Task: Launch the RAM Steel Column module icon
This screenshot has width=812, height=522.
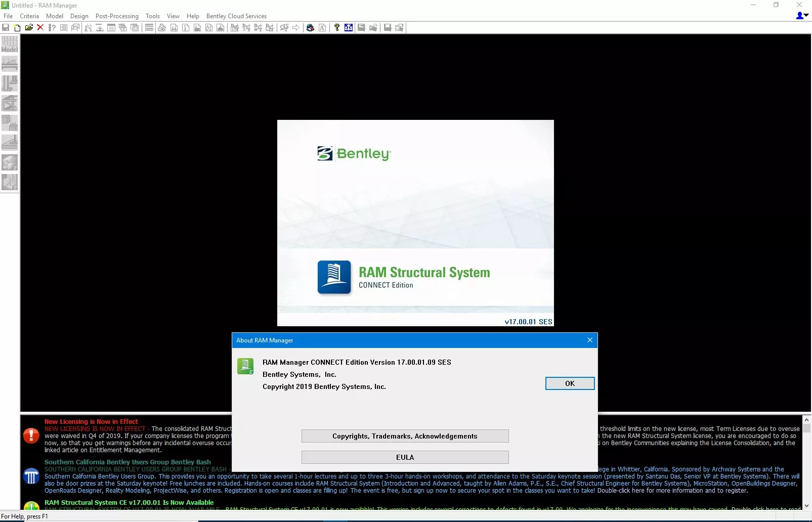Action: click(10, 83)
